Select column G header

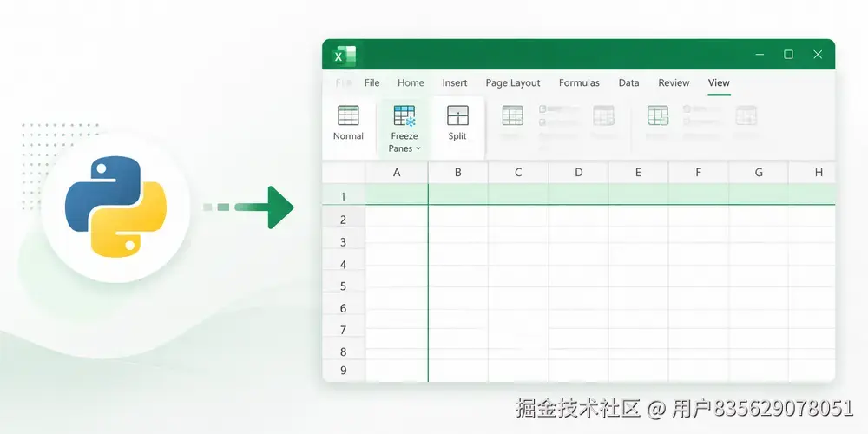coord(759,173)
